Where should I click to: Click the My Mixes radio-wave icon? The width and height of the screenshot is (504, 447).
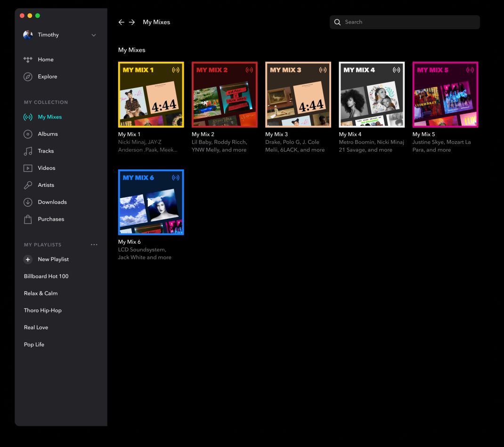click(28, 117)
